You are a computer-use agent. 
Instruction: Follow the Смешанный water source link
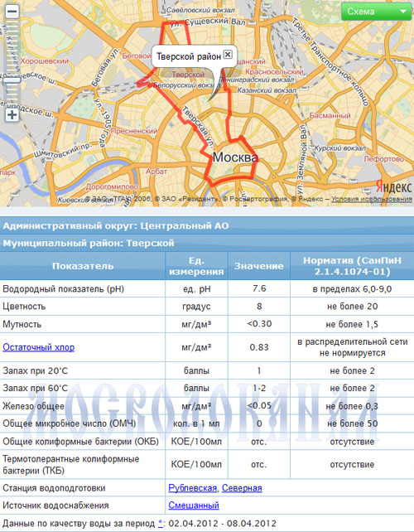194,505
